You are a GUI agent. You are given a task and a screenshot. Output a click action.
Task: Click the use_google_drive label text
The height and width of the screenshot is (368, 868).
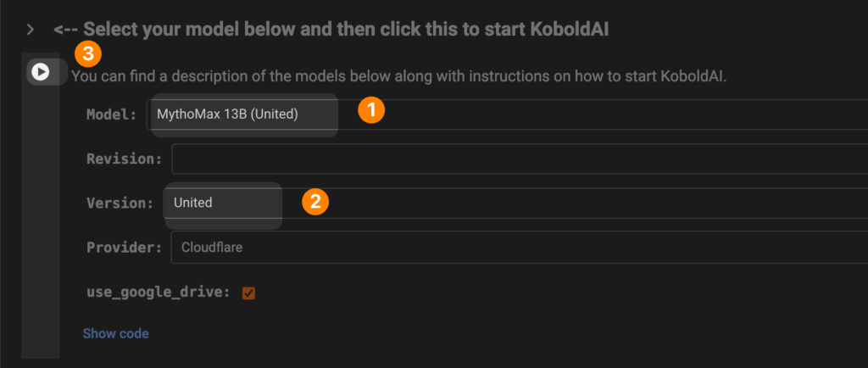coord(158,293)
